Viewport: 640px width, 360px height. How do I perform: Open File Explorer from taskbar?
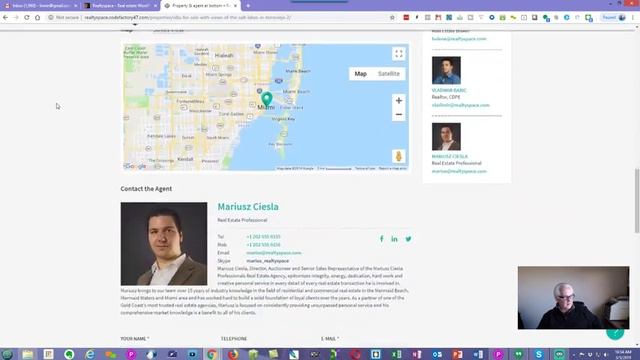[x=28, y=354]
